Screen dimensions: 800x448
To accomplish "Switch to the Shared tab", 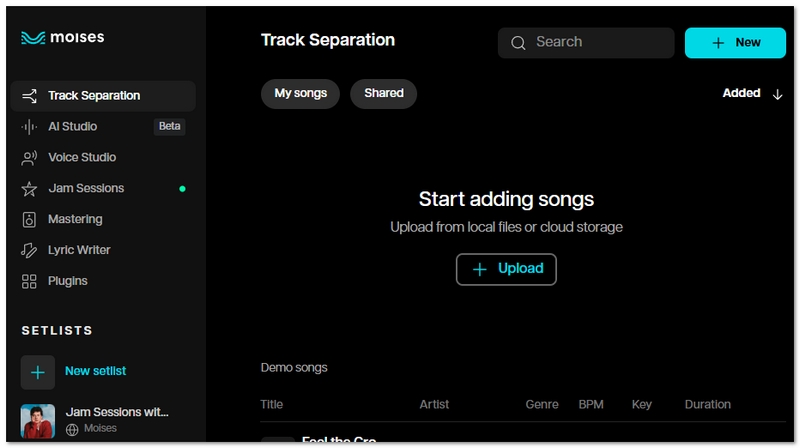I will tap(383, 94).
